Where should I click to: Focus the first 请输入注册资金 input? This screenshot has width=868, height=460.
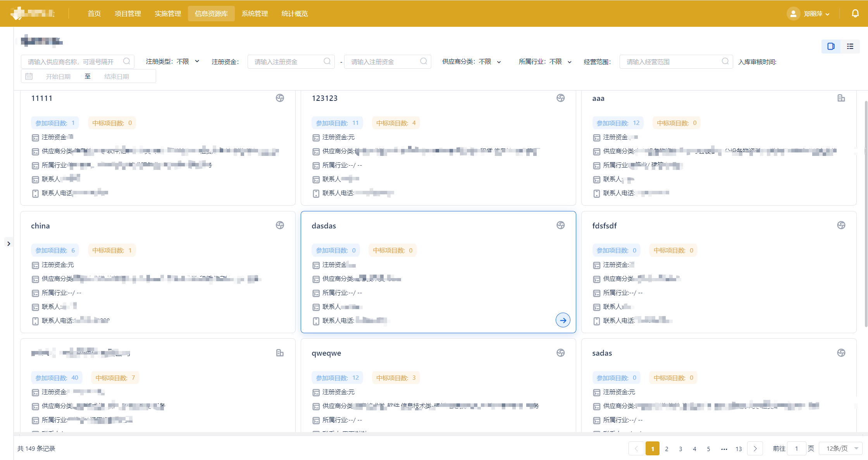point(291,62)
